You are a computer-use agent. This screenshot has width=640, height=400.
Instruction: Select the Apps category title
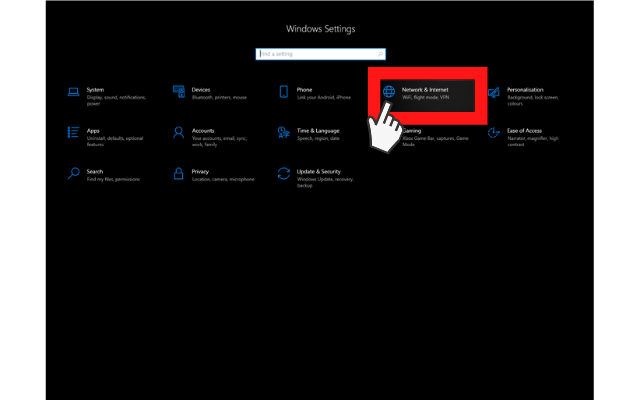click(93, 131)
